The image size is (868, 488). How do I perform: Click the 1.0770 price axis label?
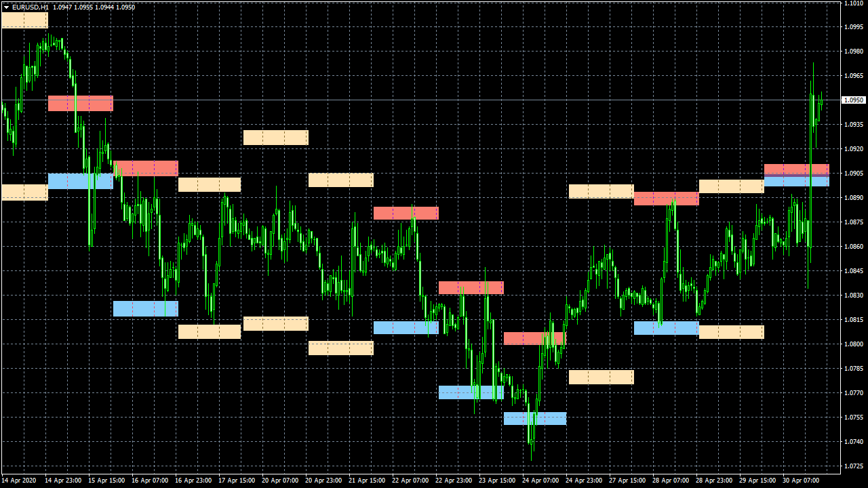pyautogui.click(x=853, y=393)
